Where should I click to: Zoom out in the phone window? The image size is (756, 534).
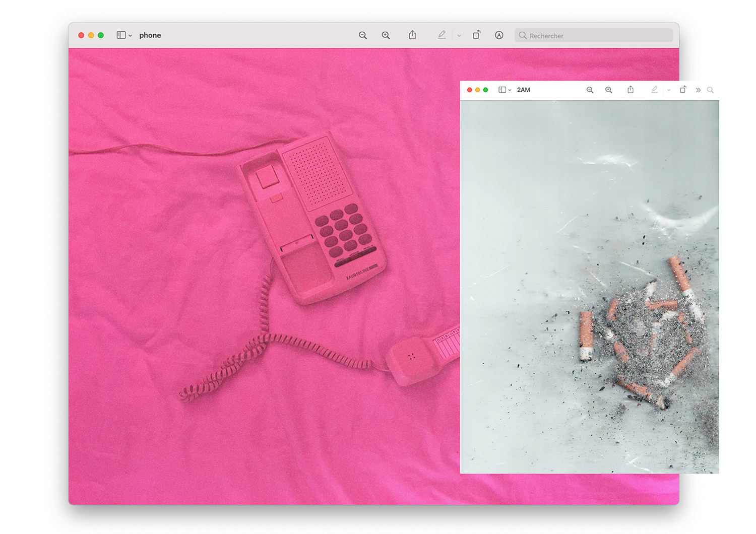pyautogui.click(x=362, y=35)
